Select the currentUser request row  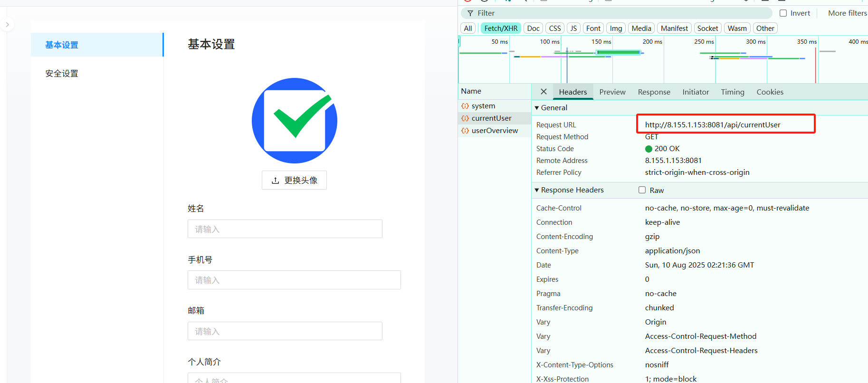494,118
